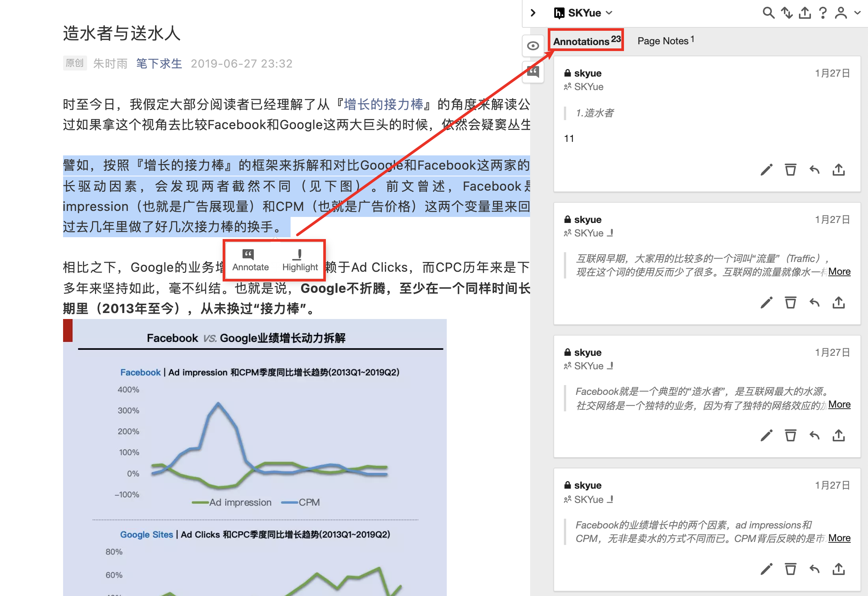
Task: Switch to the Annotations tab
Action: tap(586, 41)
